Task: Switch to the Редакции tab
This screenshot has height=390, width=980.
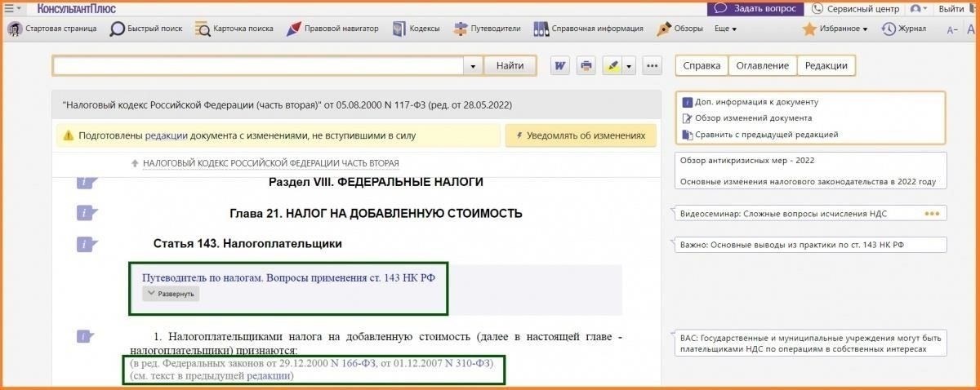Action: tap(826, 65)
